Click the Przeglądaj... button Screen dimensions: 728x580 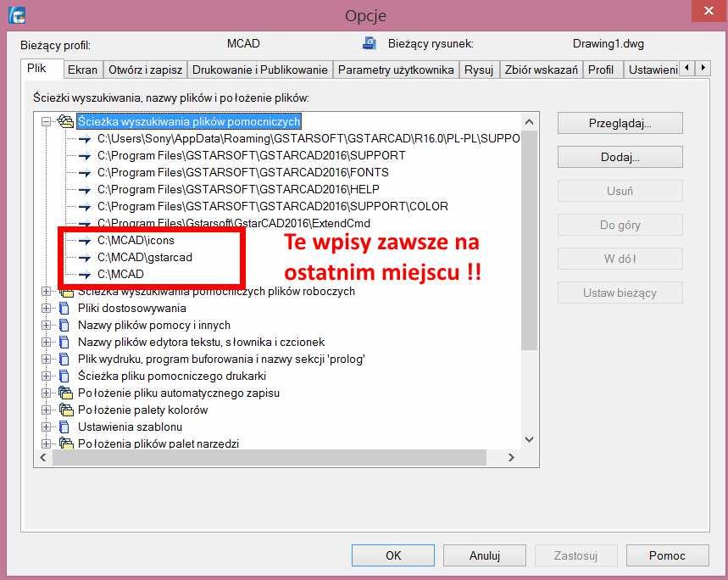click(620, 123)
